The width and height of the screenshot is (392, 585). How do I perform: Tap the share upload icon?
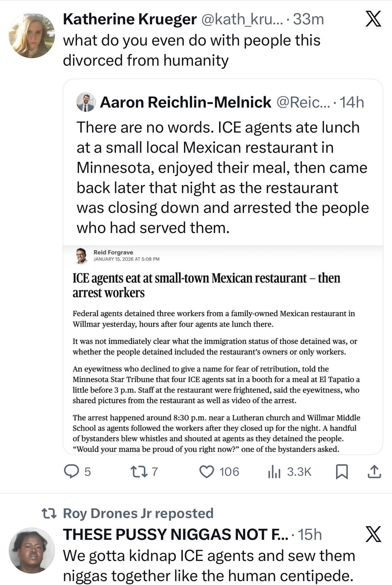pyautogui.click(x=374, y=472)
